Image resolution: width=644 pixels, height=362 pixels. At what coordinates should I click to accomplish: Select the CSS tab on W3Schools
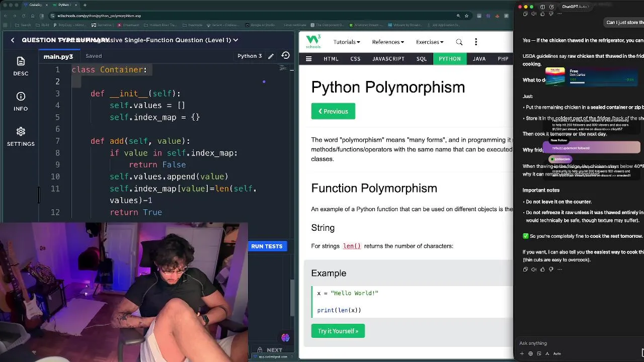tap(355, 59)
